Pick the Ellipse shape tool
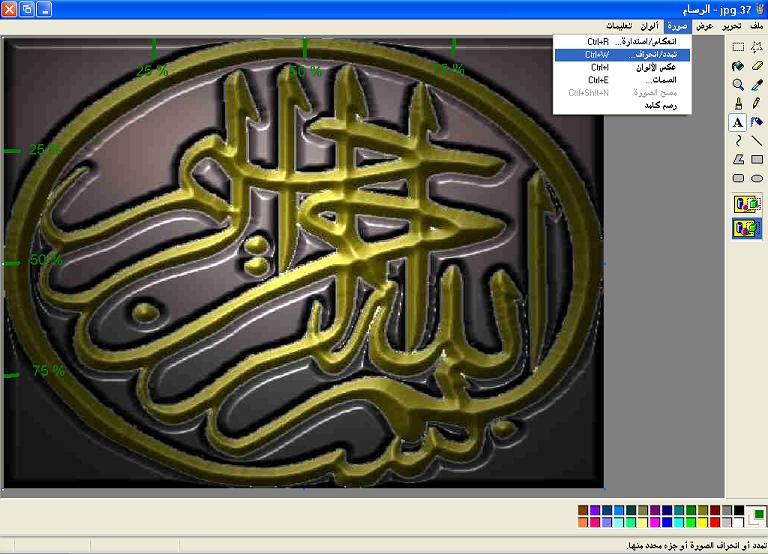The width and height of the screenshot is (768, 554). pyautogui.click(x=757, y=178)
